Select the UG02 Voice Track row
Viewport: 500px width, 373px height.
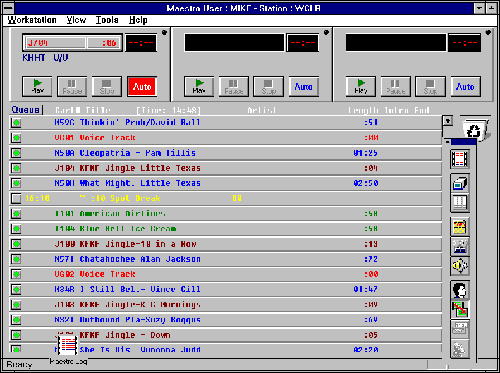pos(226,274)
